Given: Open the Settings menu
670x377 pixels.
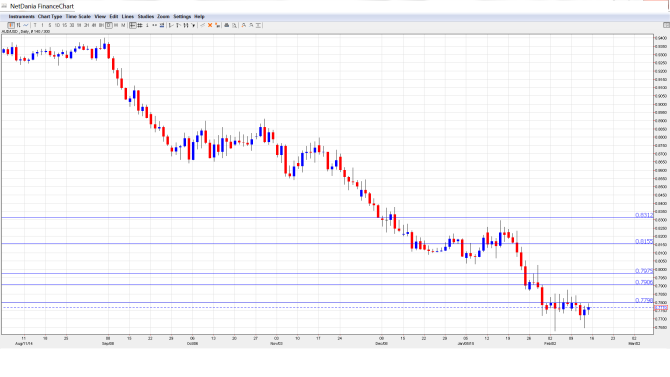Looking at the screenshot, I should coord(182,17).
